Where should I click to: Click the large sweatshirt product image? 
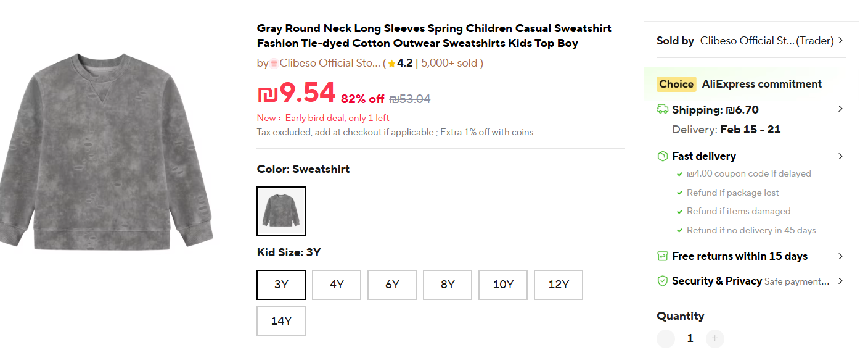[x=108, y=151]
